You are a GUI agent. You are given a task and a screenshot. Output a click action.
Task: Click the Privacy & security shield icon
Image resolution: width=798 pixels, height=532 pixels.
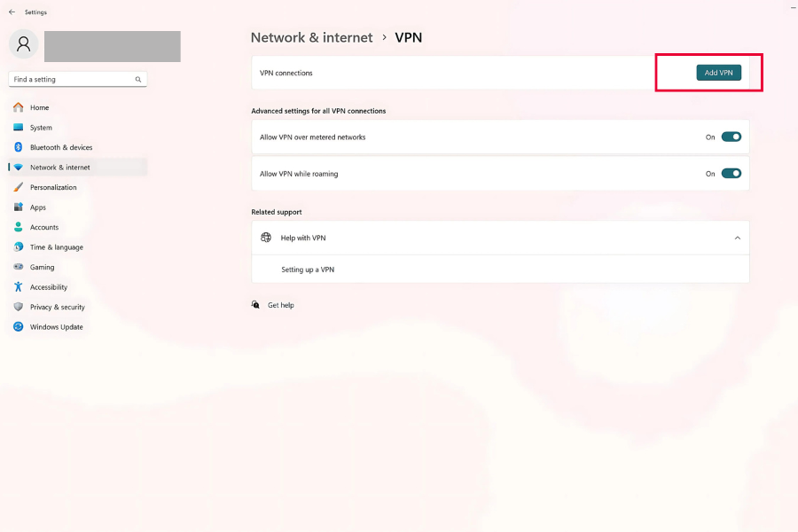(x=18, y=307)
